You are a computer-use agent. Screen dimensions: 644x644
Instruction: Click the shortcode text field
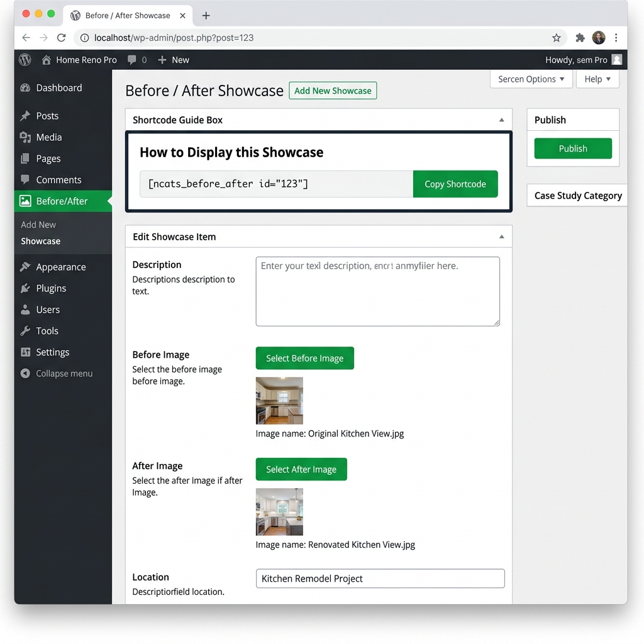(277, 184)
